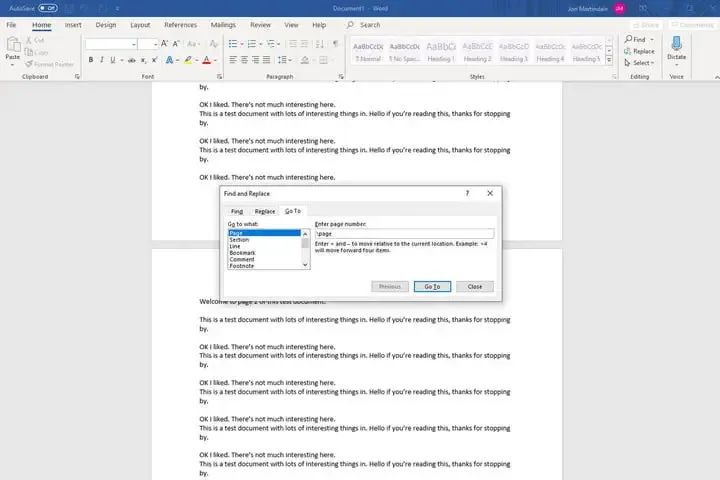Screen dimensions: 720x480
Task: Open the font name combo box
Action: [x=111, y=44]
